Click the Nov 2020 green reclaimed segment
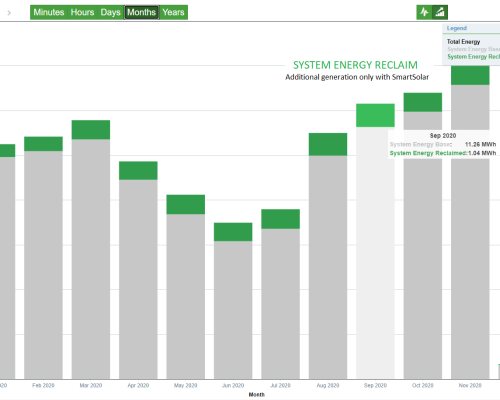 (x=470, y=75)
